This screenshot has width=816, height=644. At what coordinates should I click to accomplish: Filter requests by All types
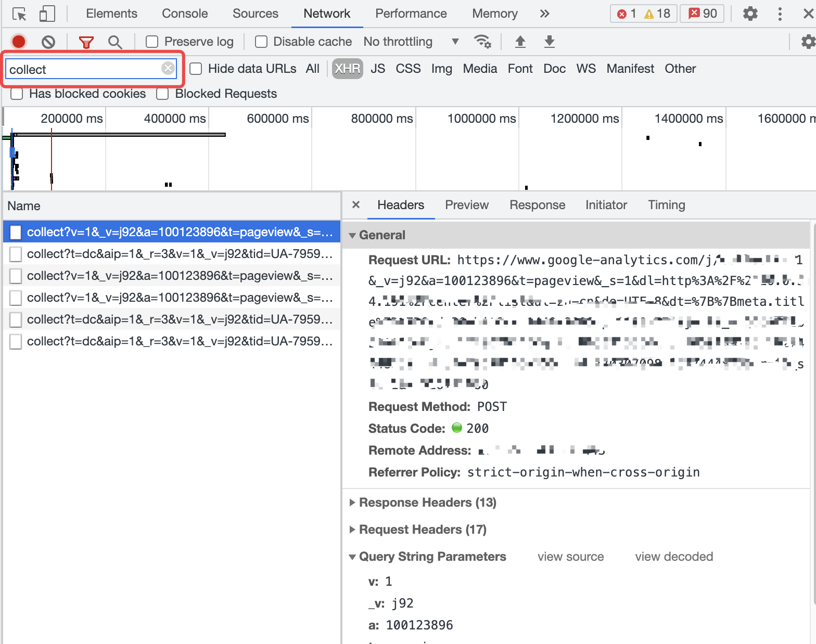313,69
